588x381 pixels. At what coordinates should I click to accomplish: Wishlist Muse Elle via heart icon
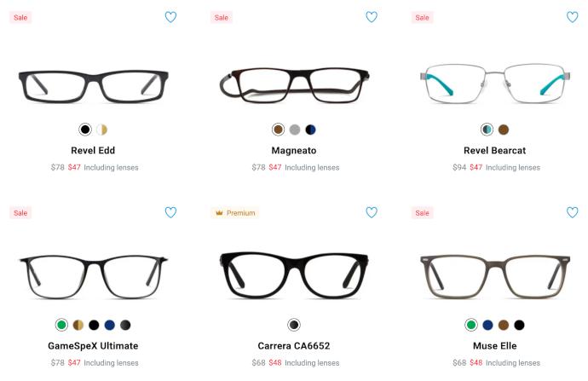click(573, 212)
